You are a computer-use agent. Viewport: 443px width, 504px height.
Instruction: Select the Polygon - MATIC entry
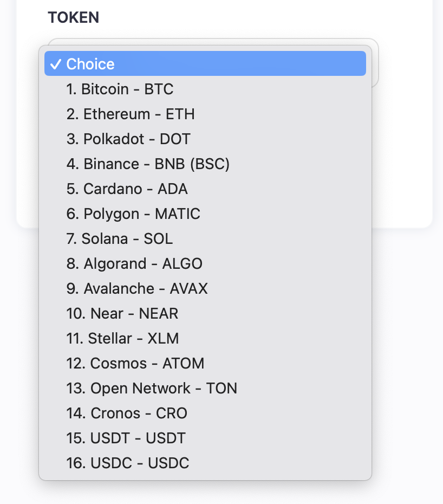point(133,214)
